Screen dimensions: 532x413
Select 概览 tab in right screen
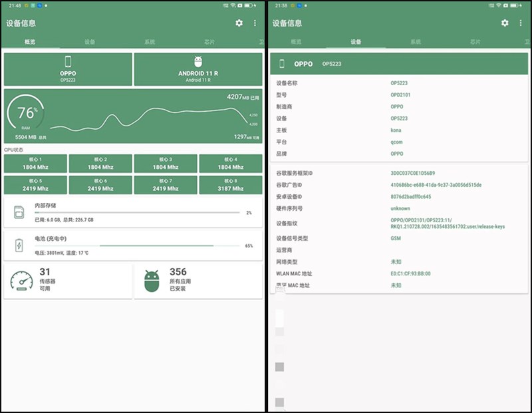[x=296, y=42]
